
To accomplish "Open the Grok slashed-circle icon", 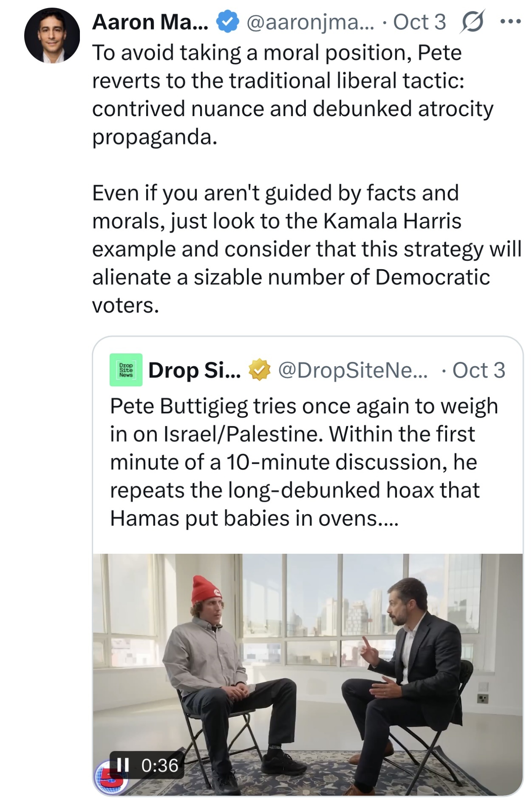I will click(x=472, y=22).
